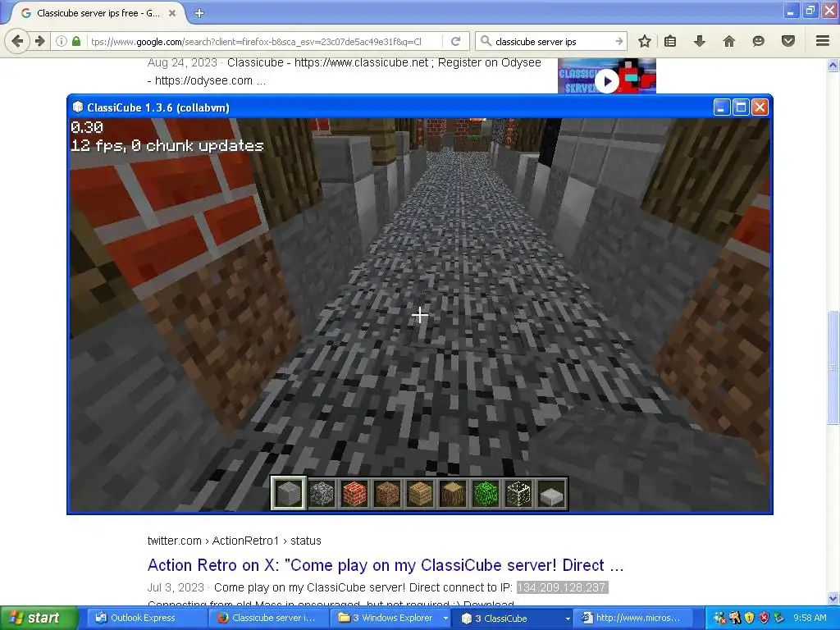Open the Action Retro on X result link
The image size is (840, 630).
386,565
